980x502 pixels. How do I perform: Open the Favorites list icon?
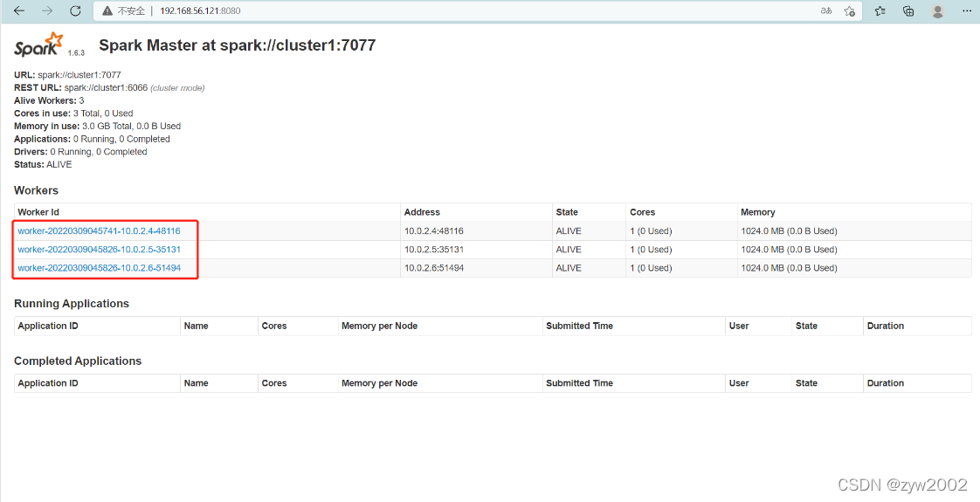(880, 10)
